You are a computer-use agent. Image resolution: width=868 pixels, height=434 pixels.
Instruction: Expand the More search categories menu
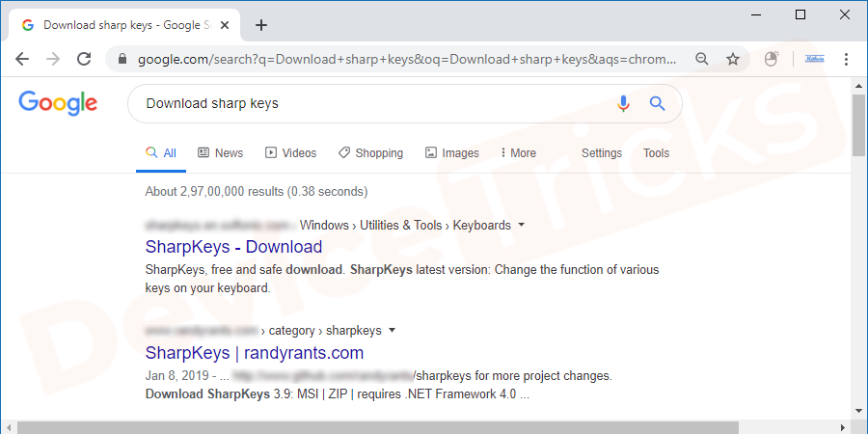click(518, 153)
